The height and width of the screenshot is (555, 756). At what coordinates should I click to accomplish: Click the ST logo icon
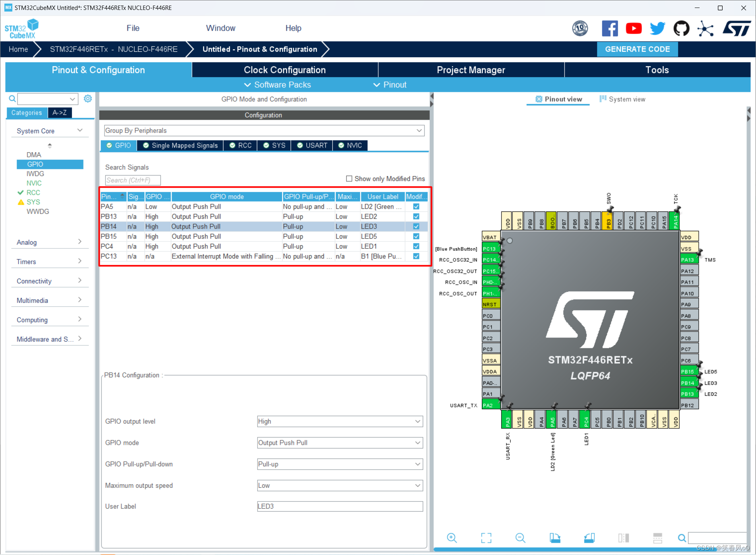(737, 29)
